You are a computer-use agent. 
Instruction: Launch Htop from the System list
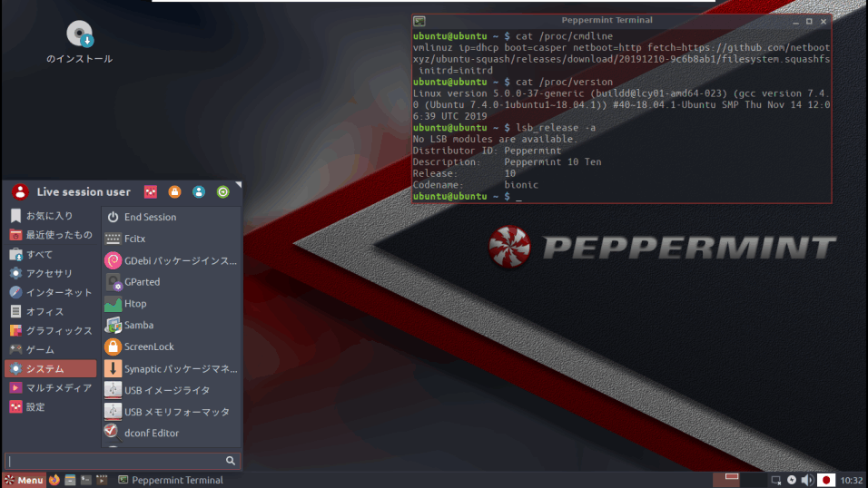tap(171, 303)
